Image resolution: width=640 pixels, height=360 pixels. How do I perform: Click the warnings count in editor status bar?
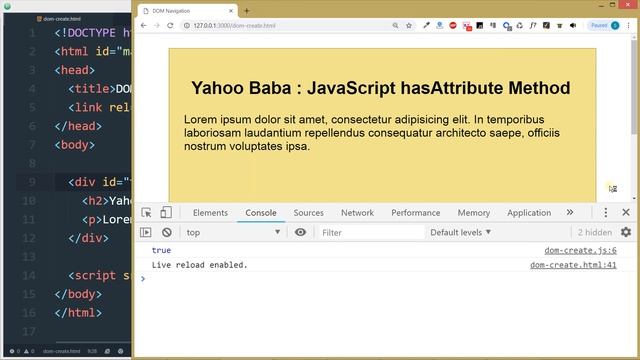click(x=29, y=351)
